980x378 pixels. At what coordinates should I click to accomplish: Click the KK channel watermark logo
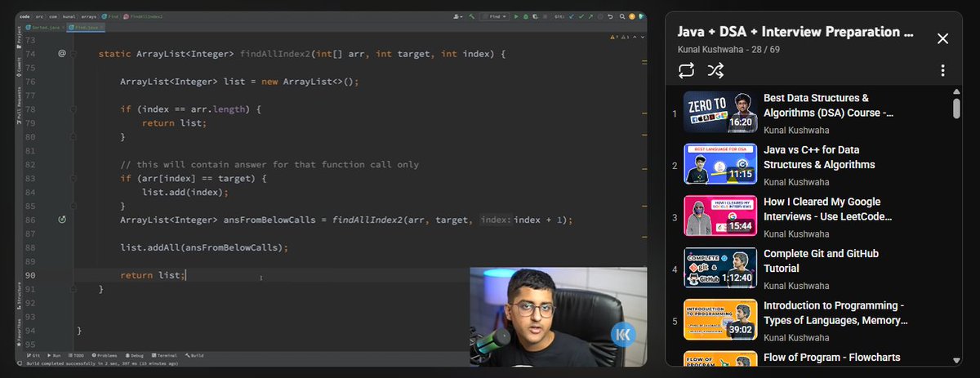[x=624, y=335]
